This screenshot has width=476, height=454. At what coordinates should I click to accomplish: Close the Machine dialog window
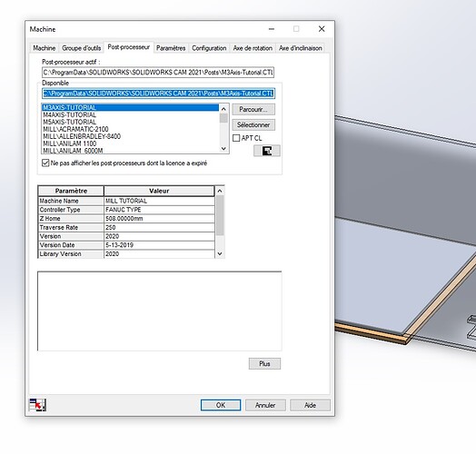point(322,29)
